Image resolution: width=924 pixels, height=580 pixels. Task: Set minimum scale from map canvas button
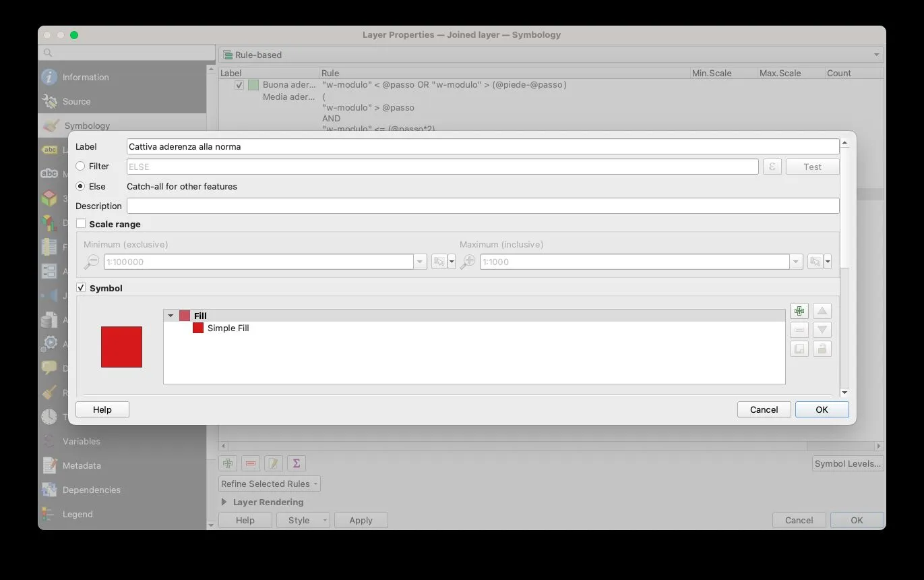click(x=439, y=262)
